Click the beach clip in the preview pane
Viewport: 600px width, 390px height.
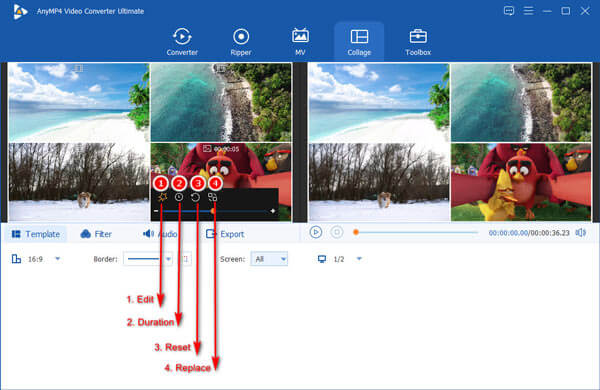[378, 102]
